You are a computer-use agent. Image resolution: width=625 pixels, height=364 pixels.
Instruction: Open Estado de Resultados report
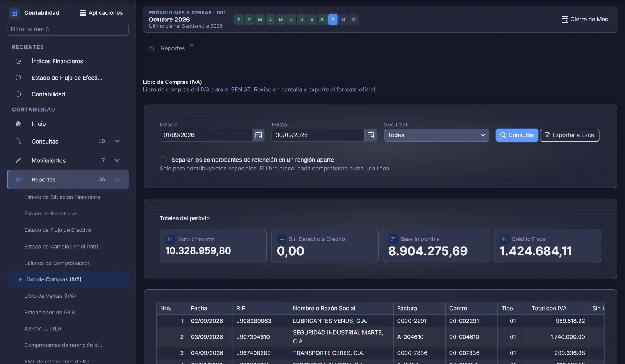(x=51, y=213)
